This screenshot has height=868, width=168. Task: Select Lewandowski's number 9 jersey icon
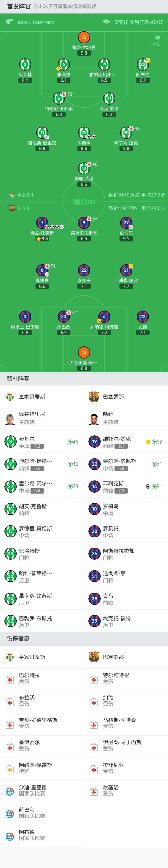click(x=84, y=223)
